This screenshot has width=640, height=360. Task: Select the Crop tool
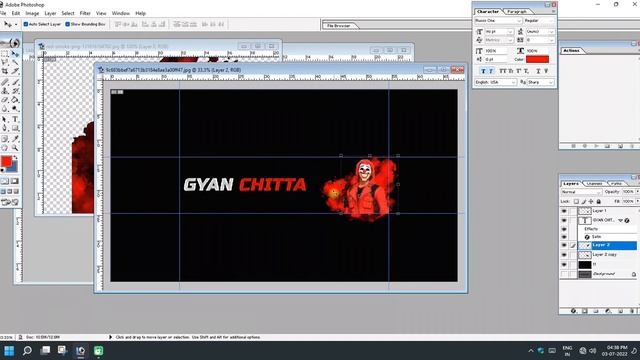point(5,71)
